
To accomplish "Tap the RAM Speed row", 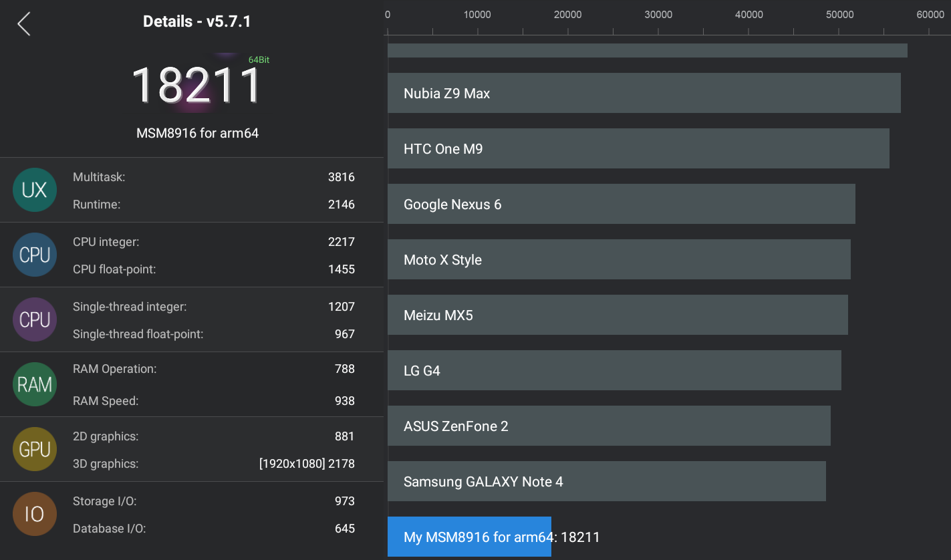I will click(214, 401).
